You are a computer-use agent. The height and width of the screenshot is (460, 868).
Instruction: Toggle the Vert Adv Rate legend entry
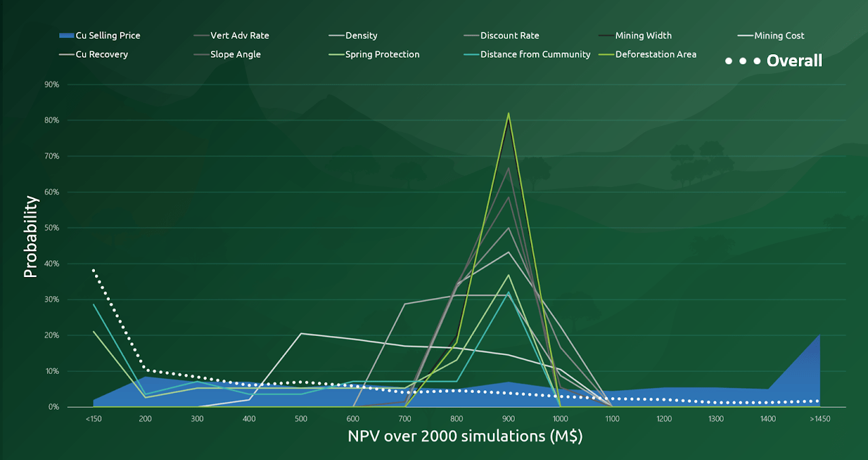click(239, 35)
